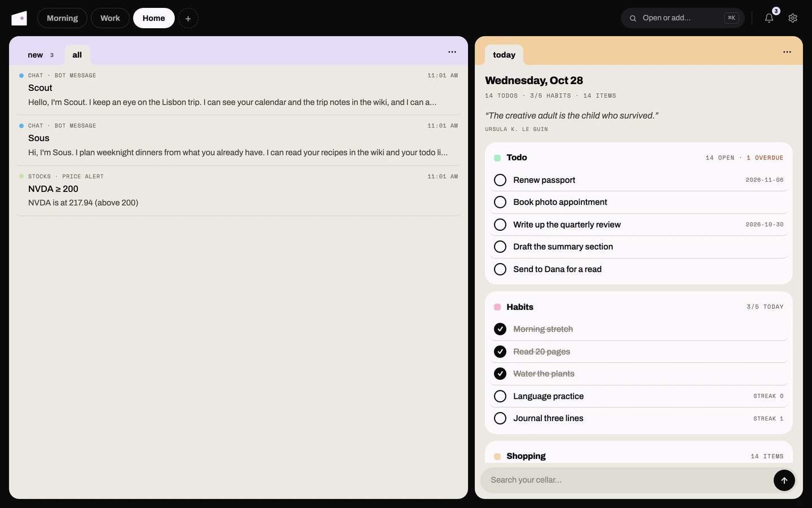Switch to the Morning workspace tab
Image resolution: width=812 pixels, height=508 pixels.
(62, 18)
